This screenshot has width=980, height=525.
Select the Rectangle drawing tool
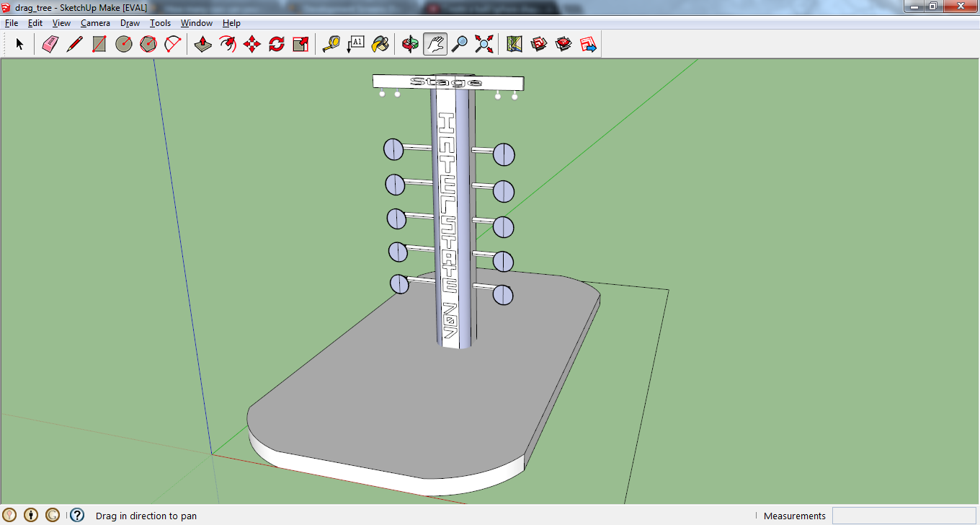pyautogui.click(x=99, y=44)
